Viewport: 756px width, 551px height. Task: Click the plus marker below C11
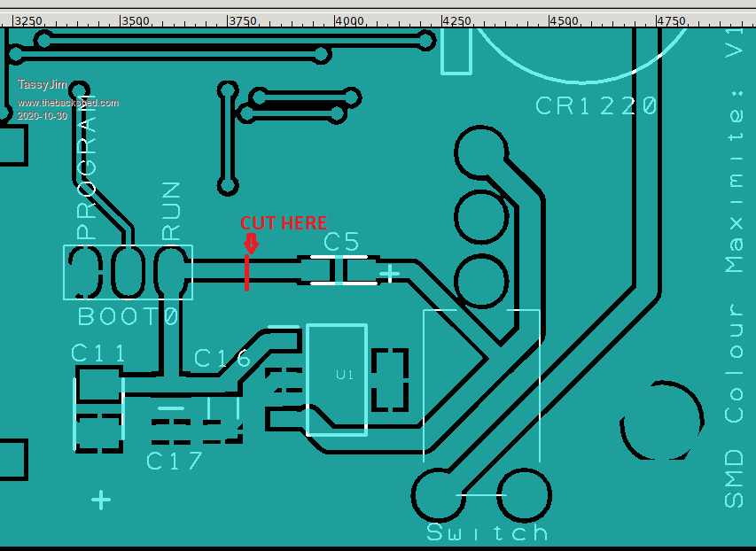click(101, 500)
